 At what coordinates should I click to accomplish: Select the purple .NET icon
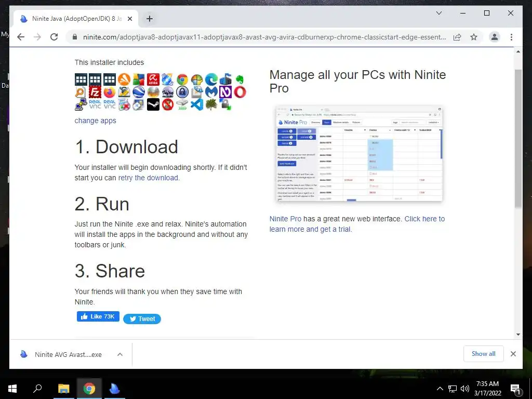pyautogui.click(x=225, y=92)
